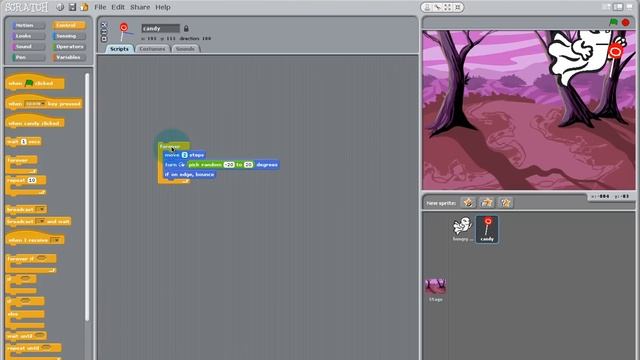Click the candy sprite name field
Viewport: 640px width, 360px height.
click(160, 28)
